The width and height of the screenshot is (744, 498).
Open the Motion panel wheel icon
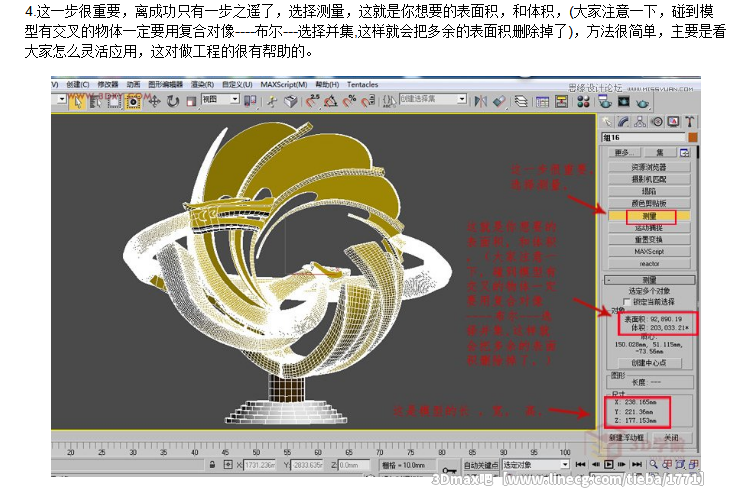[656, 121]
